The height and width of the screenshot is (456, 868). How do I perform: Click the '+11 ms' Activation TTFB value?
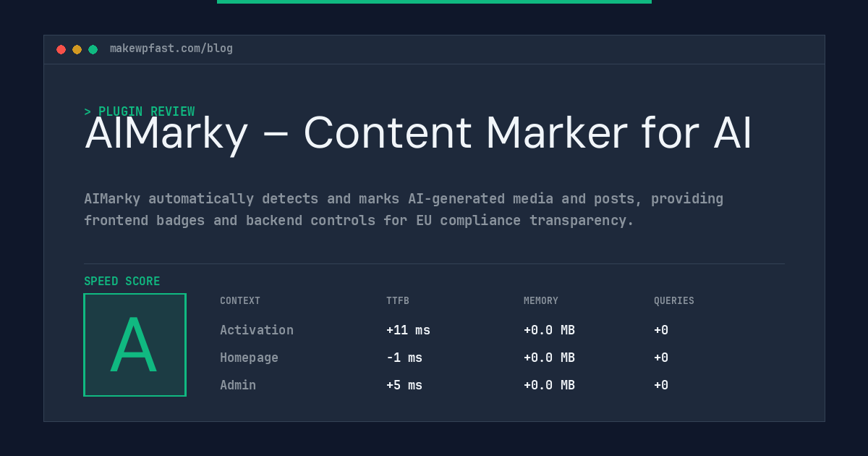(x=408, y=330)
